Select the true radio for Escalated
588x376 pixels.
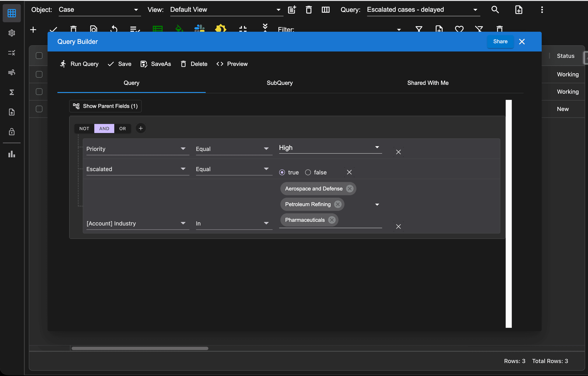pos(282,172)
